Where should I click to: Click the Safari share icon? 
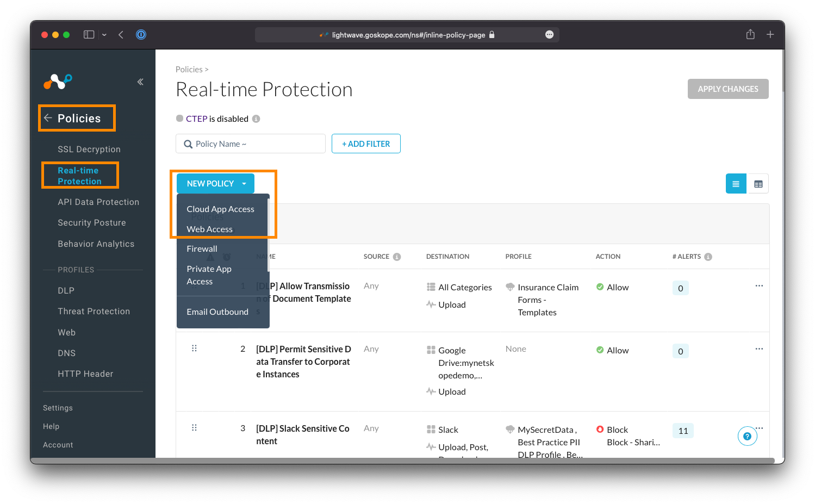click(x=750, y=35)
